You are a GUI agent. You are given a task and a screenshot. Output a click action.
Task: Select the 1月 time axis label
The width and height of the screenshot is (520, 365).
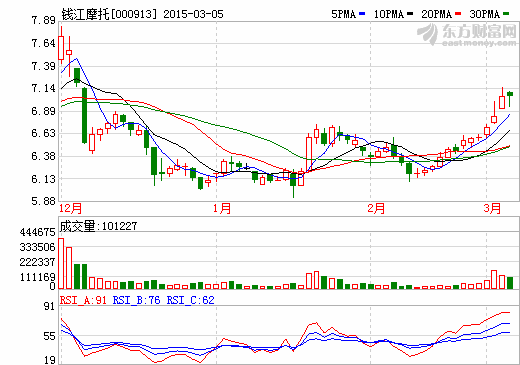222,209
